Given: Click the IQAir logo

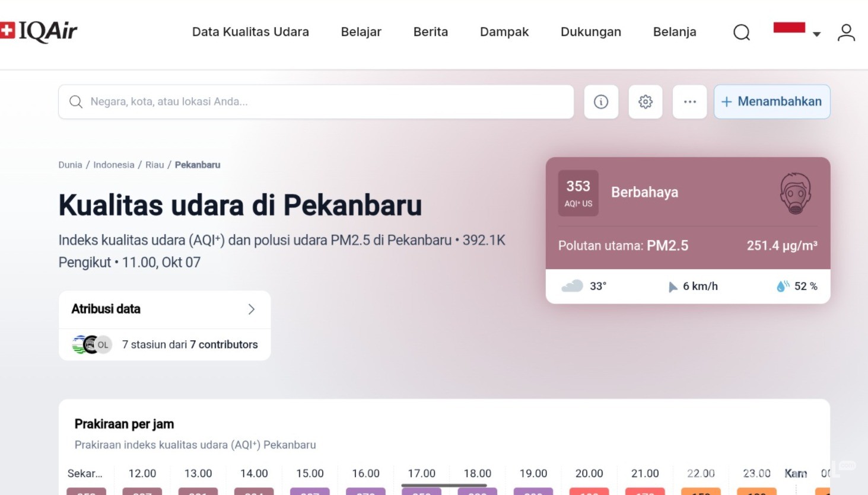Looking at the screenshot, I should [x=39, y=31].
